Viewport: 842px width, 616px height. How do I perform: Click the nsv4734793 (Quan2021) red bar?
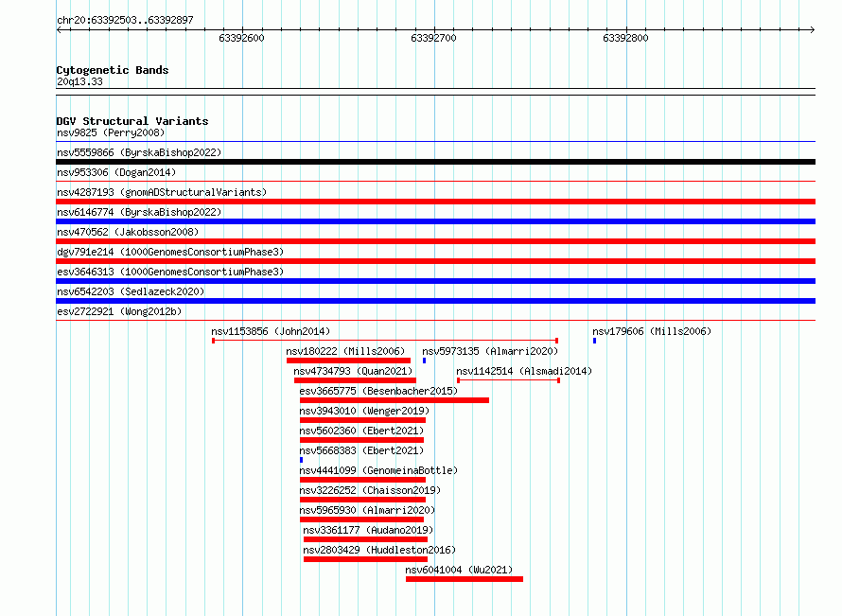[355, 380]
